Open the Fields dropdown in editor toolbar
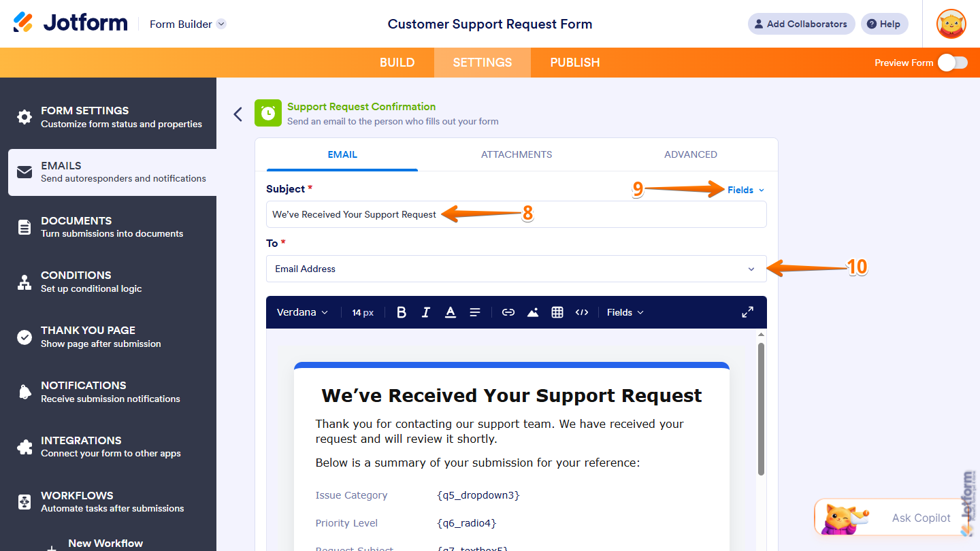This screenshot has width=980, height=551. tap(625, 312)
